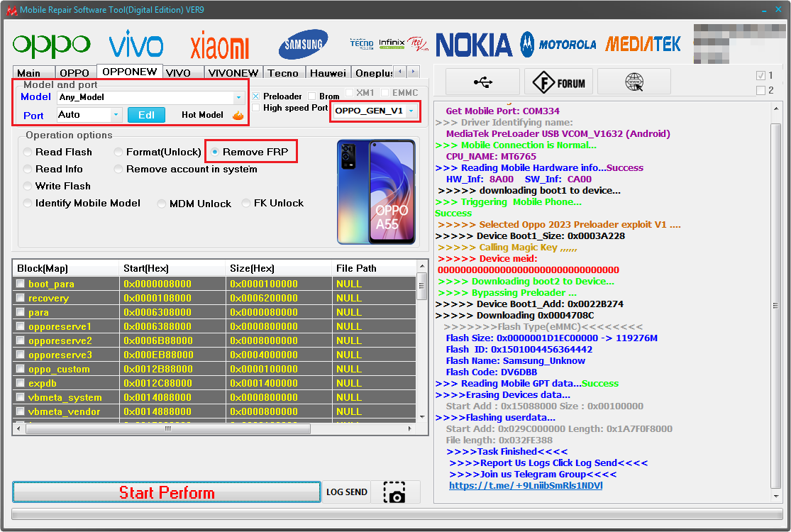Click the xiaomi brand logo
Screen dimensions: 791x532
tap(219, 45)
